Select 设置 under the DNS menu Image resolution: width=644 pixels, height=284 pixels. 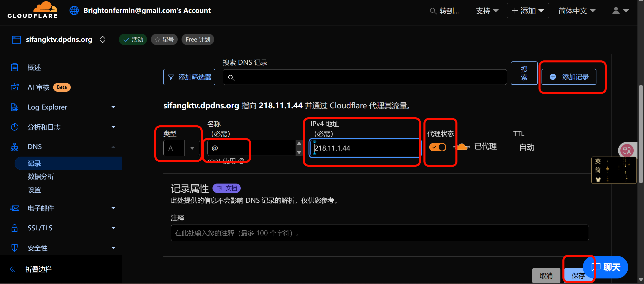click(34, 190)
